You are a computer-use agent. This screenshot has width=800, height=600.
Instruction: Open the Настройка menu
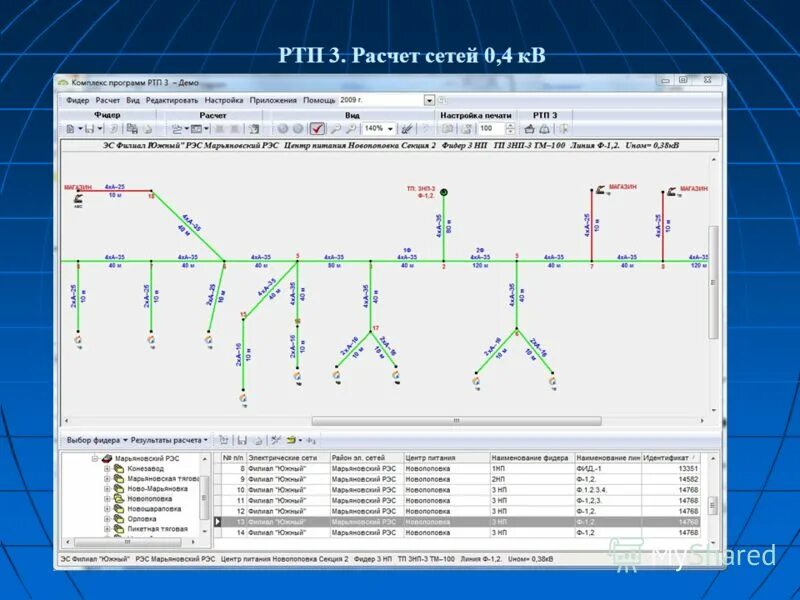click(x=224, y=101)
